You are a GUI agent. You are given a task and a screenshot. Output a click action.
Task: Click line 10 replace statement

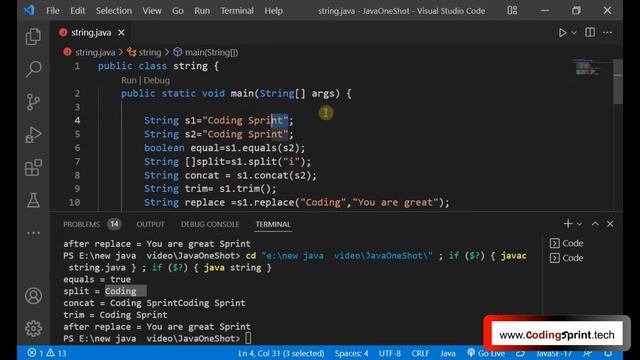(x=296, y=202)
